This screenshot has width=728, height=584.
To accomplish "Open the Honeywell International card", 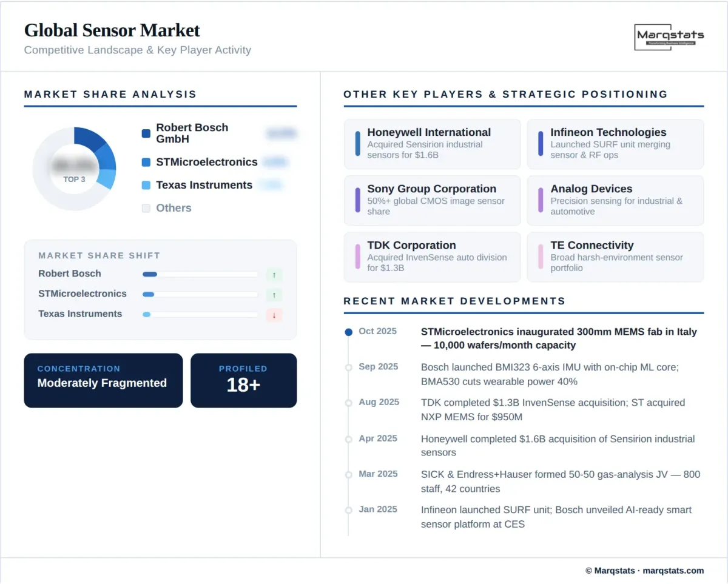I will click(432, 144).
